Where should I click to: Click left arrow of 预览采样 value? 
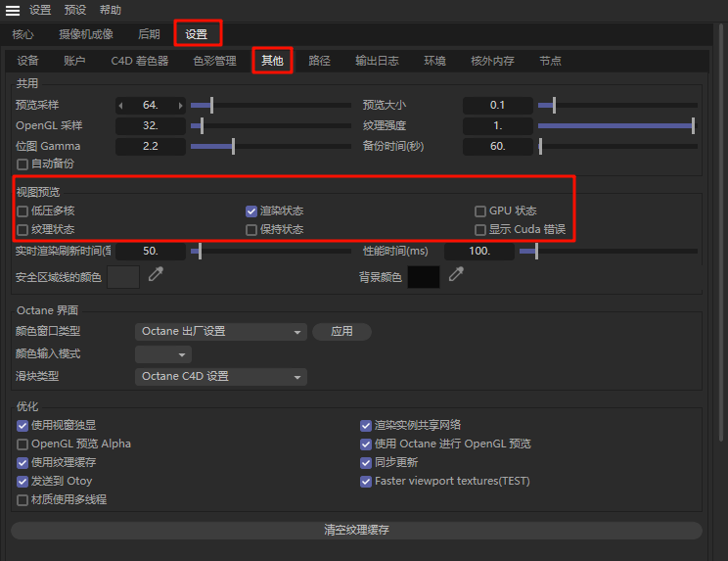[x=121, y=105]
